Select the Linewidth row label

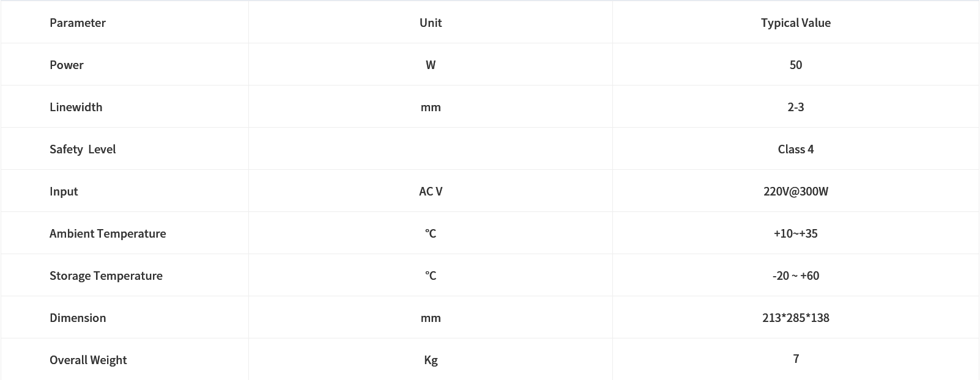click(x=76, y=107)
